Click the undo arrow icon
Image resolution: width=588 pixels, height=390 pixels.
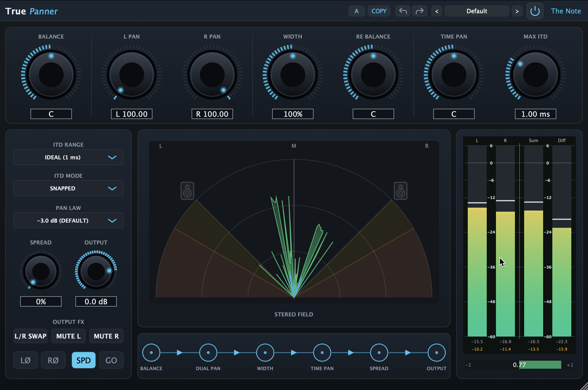coord(403,11)
